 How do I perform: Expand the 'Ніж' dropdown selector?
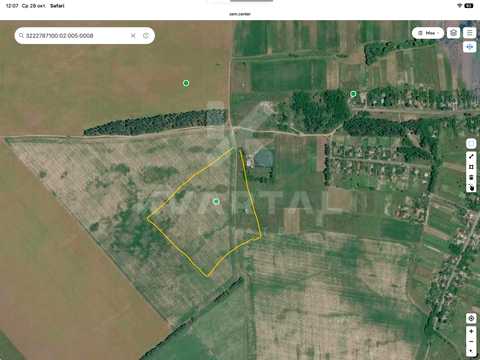428,33
